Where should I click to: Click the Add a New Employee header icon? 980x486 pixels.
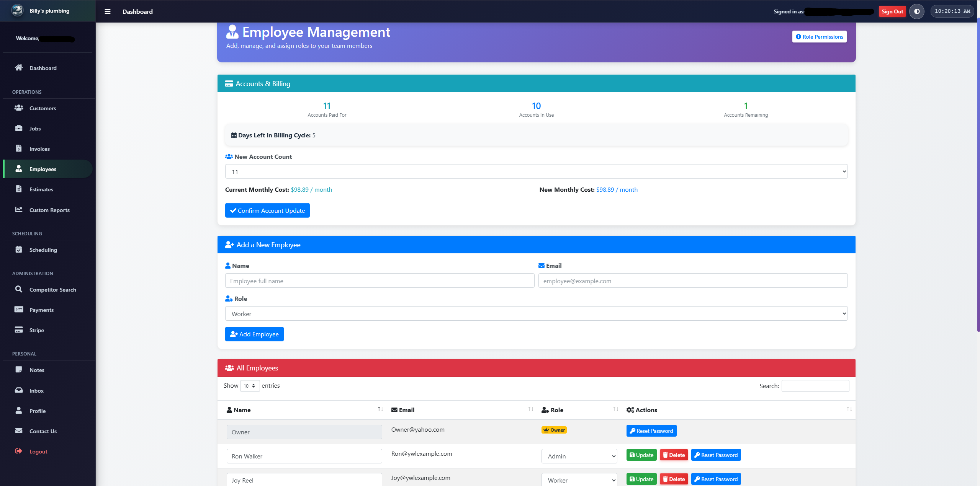(x=229, y=245)
